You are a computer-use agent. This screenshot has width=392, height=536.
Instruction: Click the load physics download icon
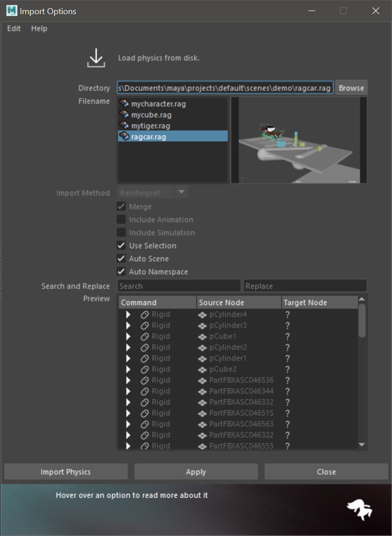[96, 58]
